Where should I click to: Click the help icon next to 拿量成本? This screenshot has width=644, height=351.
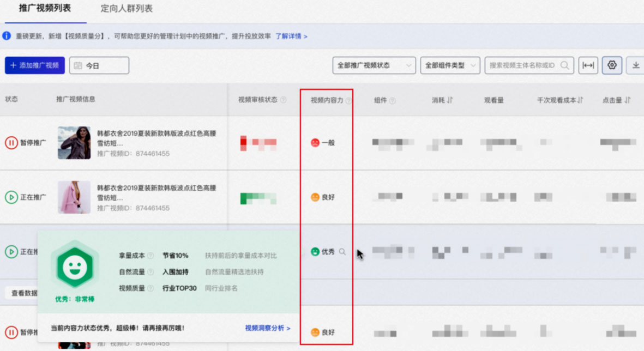click(x=151, y=256)
